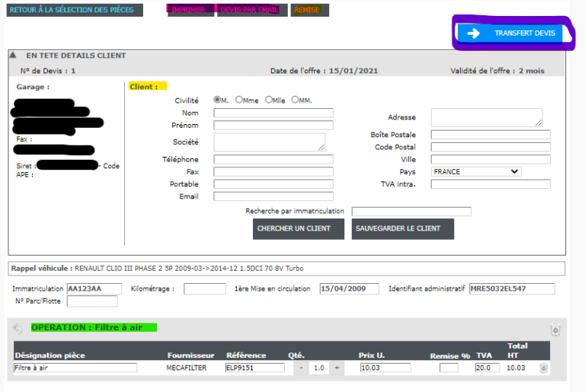This screenshot has width=585, height=392.
Task: Click the Remise button in the top bar
Action: point(309,10)
